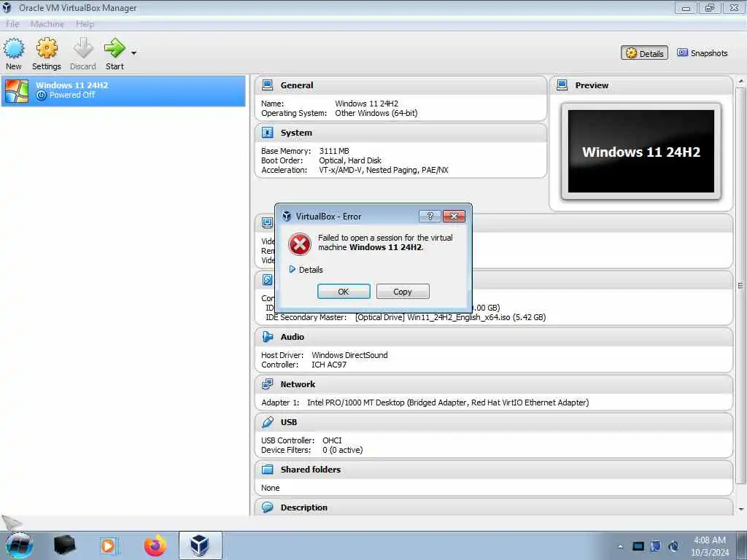Click the Storage section disk icon
The height and width of the screenshot is (560, 747).
click(x=267, y=279)
